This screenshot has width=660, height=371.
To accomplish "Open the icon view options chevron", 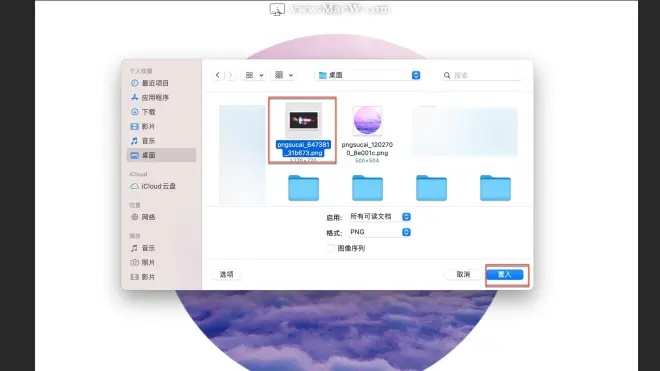I will pyautogui.click(x=261, y=75).
